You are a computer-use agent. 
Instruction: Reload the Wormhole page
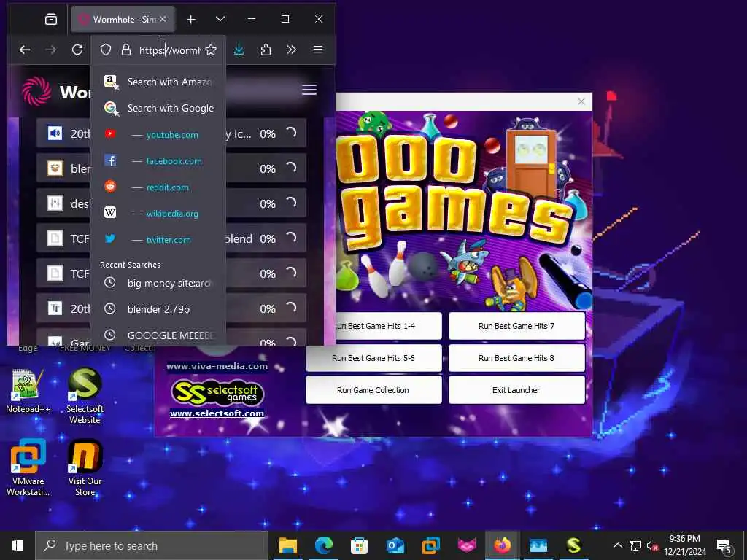[77, 50]
